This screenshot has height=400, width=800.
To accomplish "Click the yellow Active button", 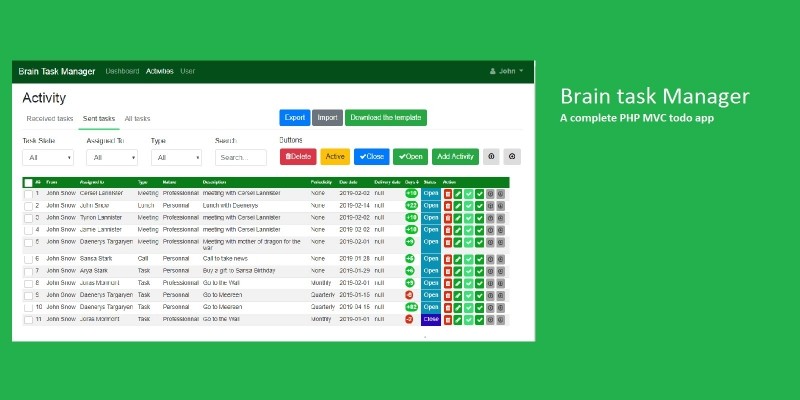I will pyautogui.click(x=335, y=156).
